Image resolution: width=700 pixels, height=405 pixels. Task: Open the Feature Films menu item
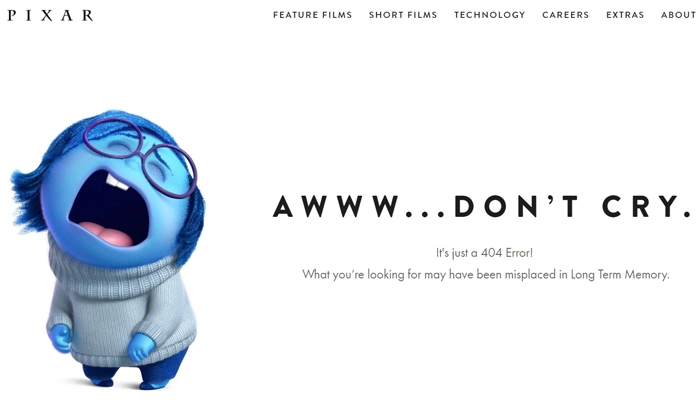(x=312, y=15)
